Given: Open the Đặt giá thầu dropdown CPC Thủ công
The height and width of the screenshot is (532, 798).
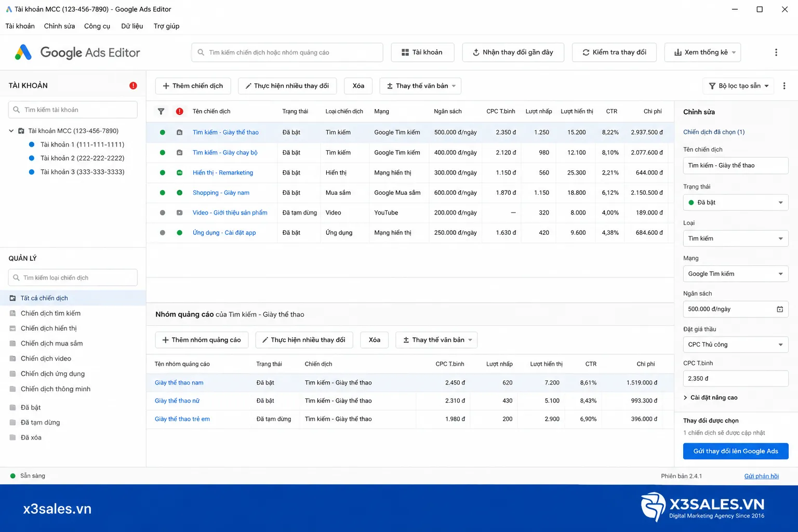Looking at the screenshot, I should click(736, 344).
